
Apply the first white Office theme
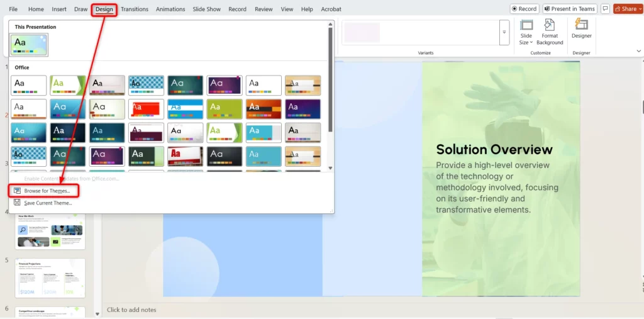29,85
